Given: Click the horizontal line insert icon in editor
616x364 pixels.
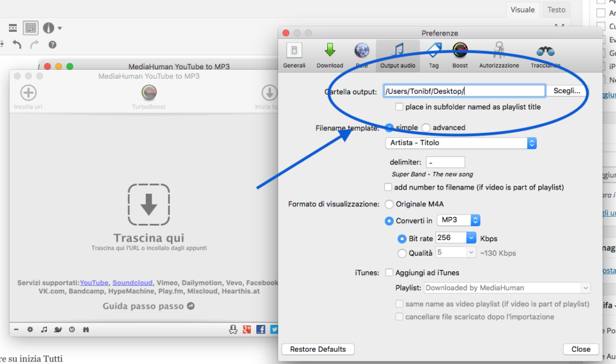Looking at the screenshot, I should pyautogui.click(x=13, y=28).
